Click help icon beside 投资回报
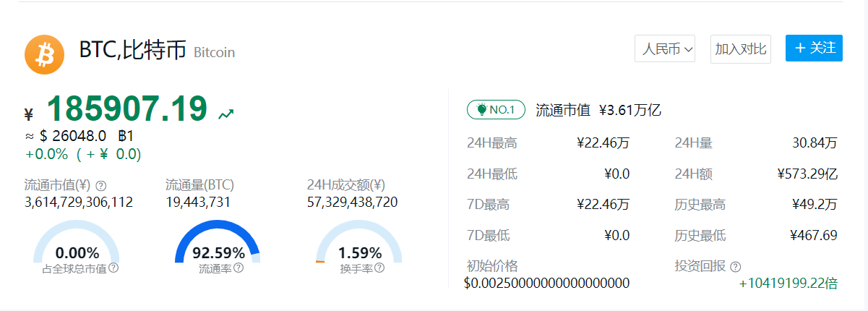The height and width of the screenshot is (311, 868). click(x=736, y=267)
